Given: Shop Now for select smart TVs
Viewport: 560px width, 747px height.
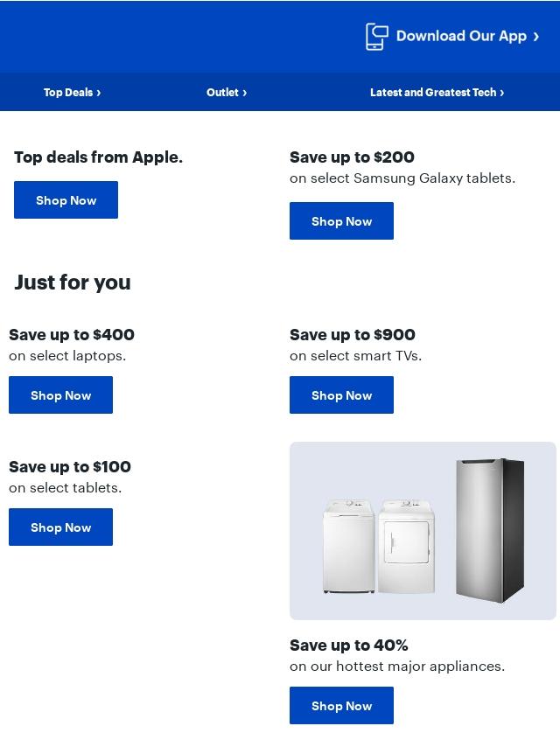Looking at the screenshot, I should (342, 395).
